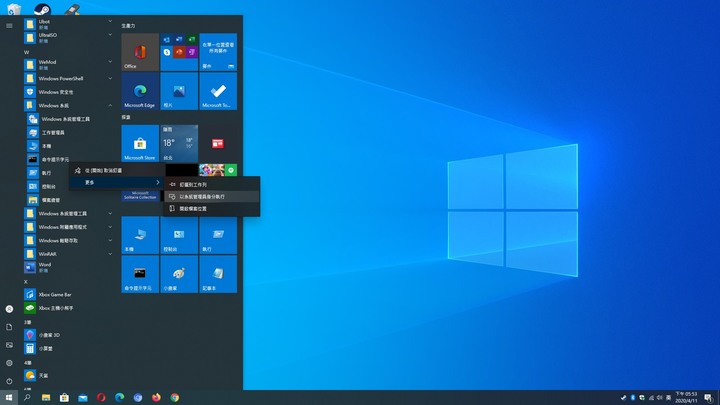This screenshot has width=720, height=405.
Task: Click the taskbar search magnifier icon
Action: coord(27,398)
